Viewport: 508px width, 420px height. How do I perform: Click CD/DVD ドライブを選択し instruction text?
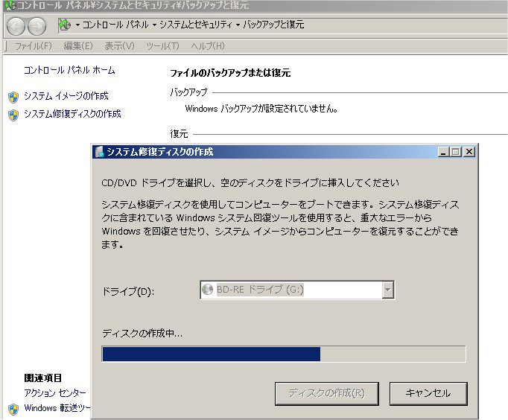tap(250, 183)
